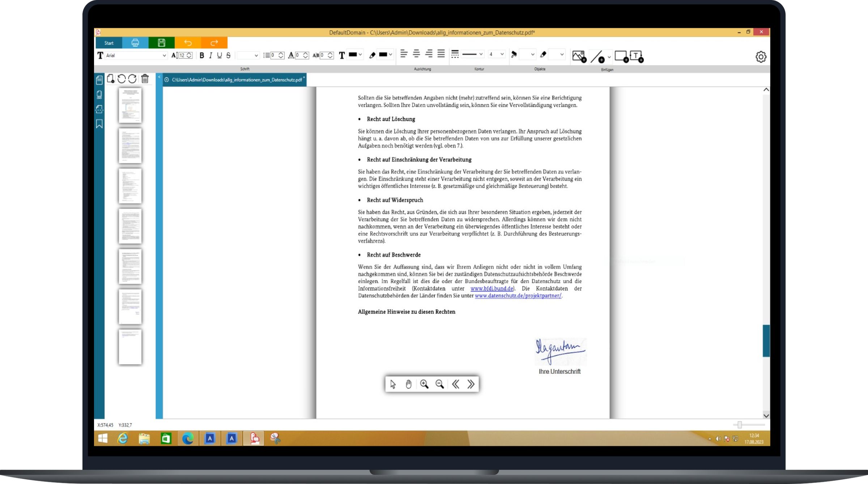Close the allg_informationen_zum_Datenschutz.pdf tab
Viewport: 868px width, 484px height.
[167, 80]
